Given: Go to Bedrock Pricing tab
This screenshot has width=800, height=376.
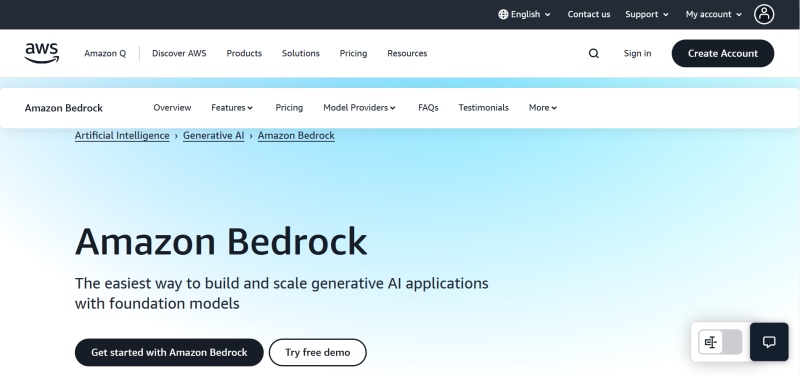Looking at the screenshot, I should (289, 108).
